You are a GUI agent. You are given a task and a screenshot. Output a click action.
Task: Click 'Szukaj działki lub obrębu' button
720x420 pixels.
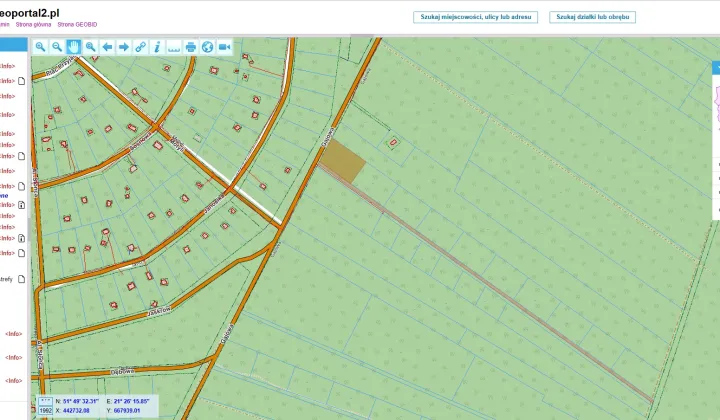594,17
